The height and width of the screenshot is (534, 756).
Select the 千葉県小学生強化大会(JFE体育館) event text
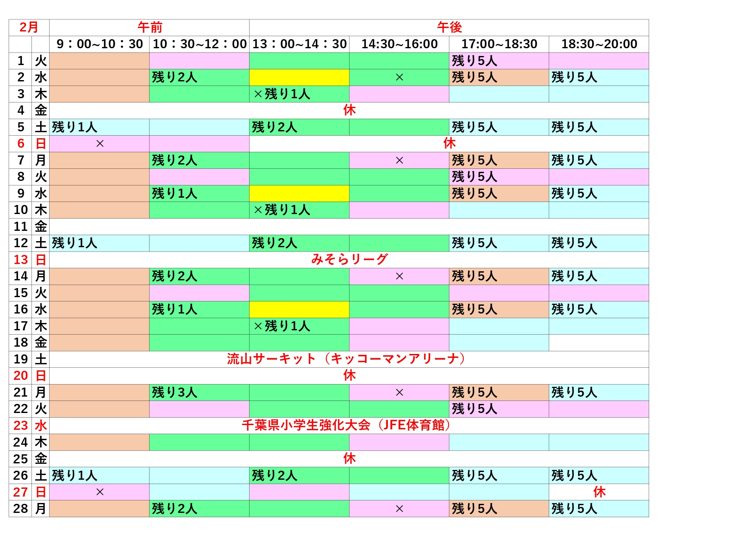346,425
